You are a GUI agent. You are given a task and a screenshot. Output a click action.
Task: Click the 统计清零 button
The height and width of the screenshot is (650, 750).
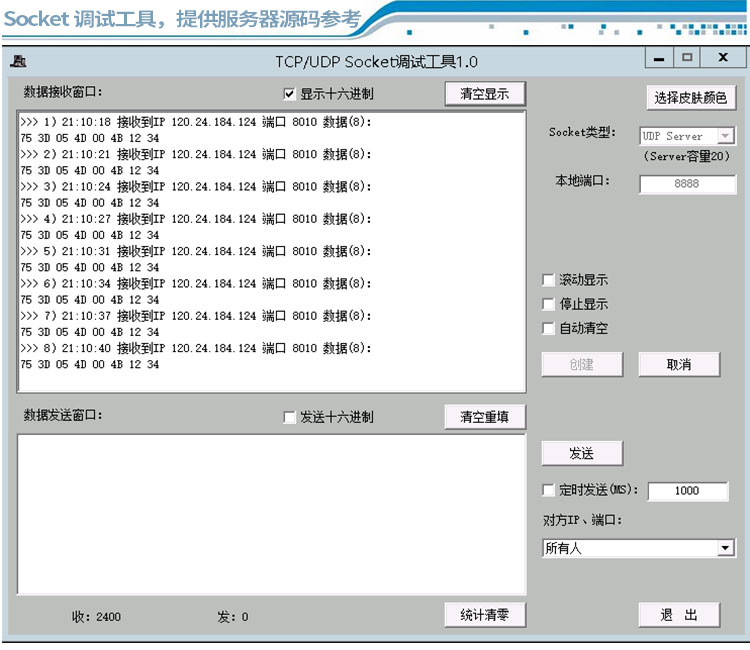click(x=485, y=615)
